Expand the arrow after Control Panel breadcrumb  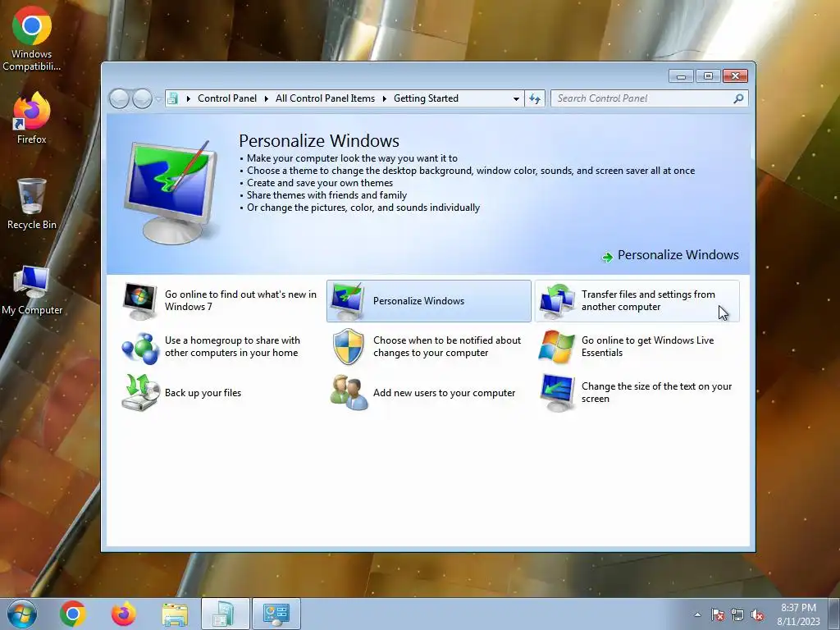267,98
